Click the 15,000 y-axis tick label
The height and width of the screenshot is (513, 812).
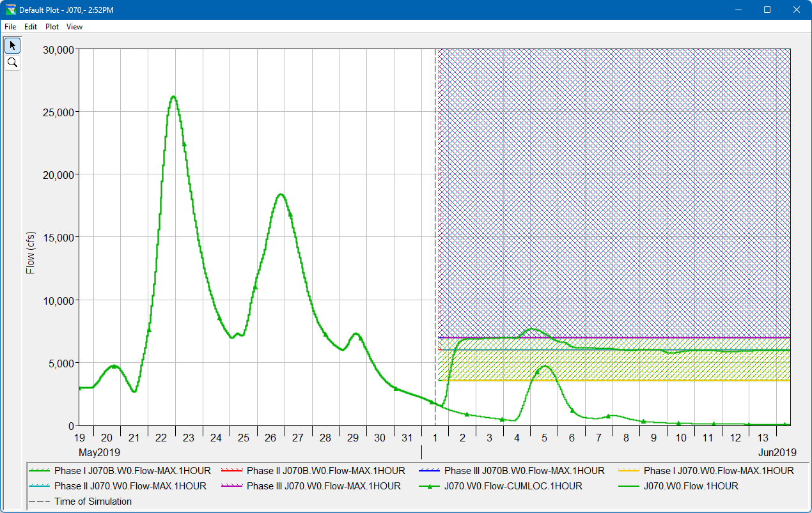(x=59, y=238)
